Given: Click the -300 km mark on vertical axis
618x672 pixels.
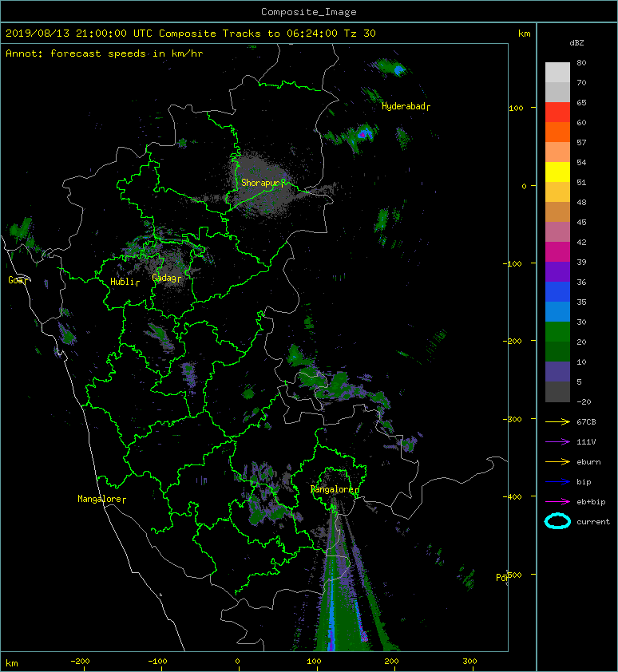Looking at the screenshot, I should pos(512,419).
